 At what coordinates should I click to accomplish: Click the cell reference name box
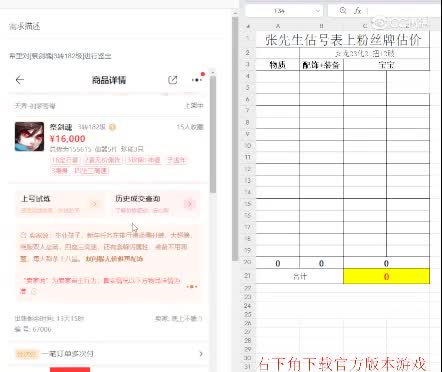click(x=280, y=11)
